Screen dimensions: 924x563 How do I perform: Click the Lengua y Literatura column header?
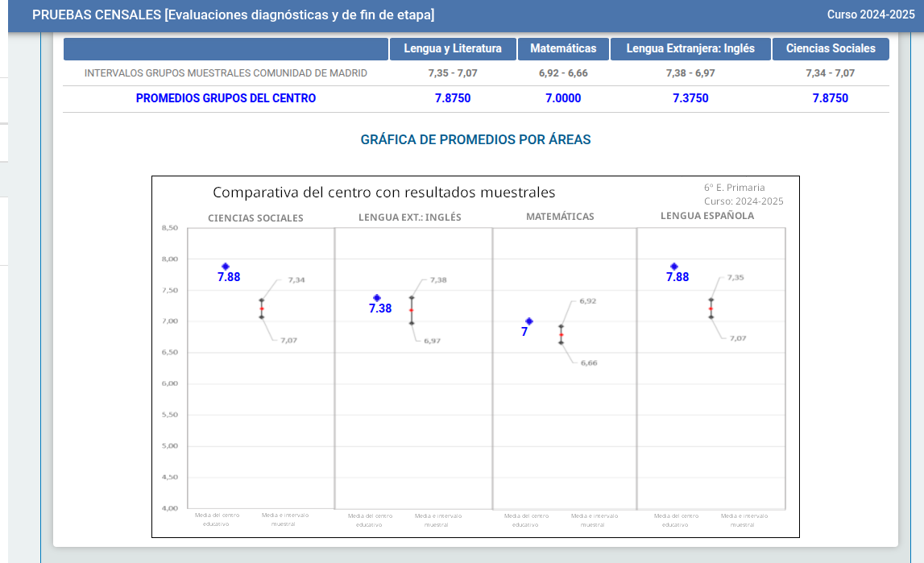coord(452,48)
